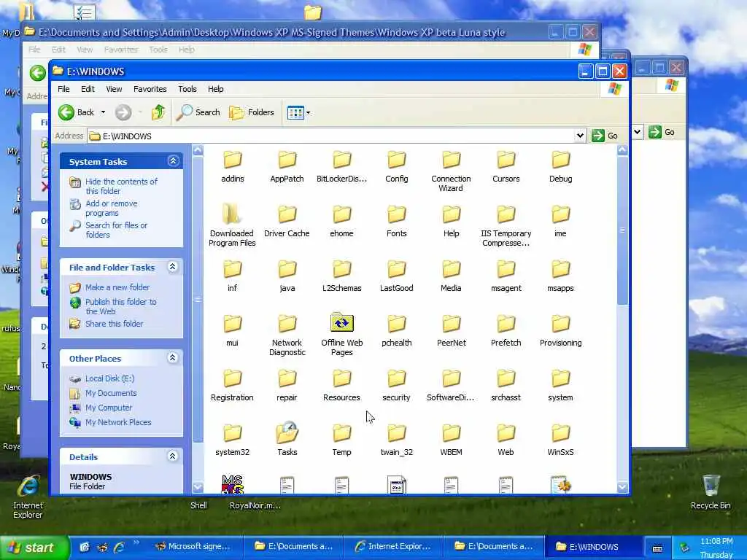The width and height of the screenshot is (747, 560).
Task: Select the Help folder icon
Action: (451, 215)
